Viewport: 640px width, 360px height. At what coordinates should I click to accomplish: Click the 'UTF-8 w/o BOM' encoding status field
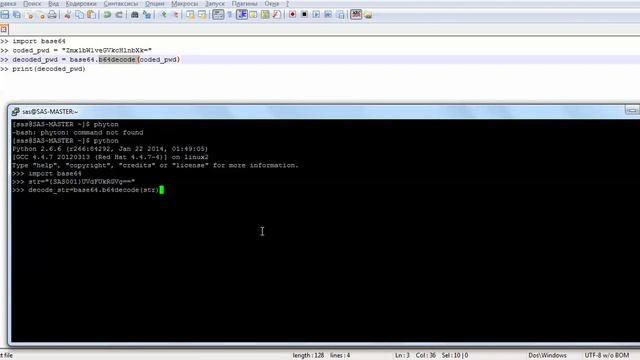[607, 356]
